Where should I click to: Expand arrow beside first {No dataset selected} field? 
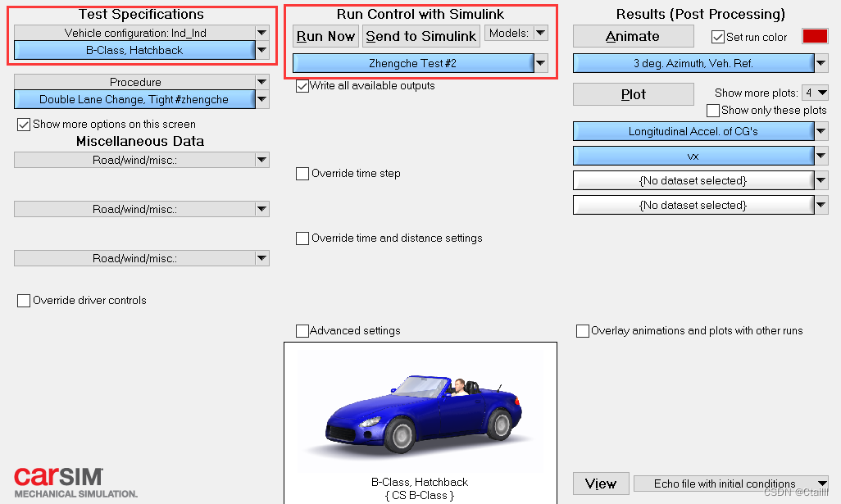[821, 180]
